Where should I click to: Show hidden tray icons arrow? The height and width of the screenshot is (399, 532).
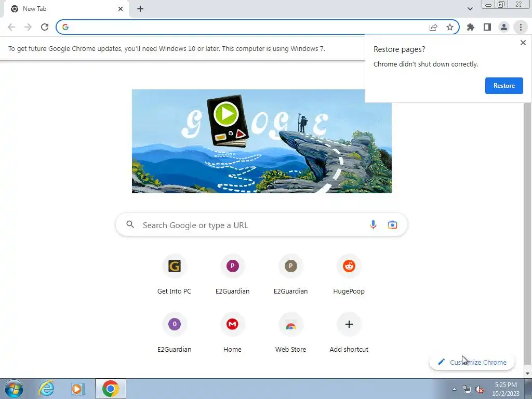click(454, 389)
